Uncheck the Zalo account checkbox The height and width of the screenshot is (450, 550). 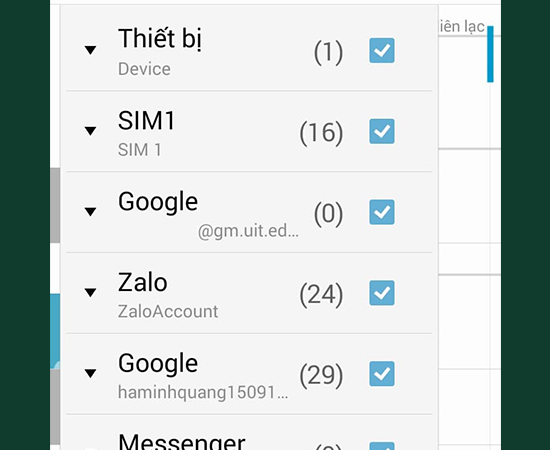pyautogui.click(x=382, y=293)
